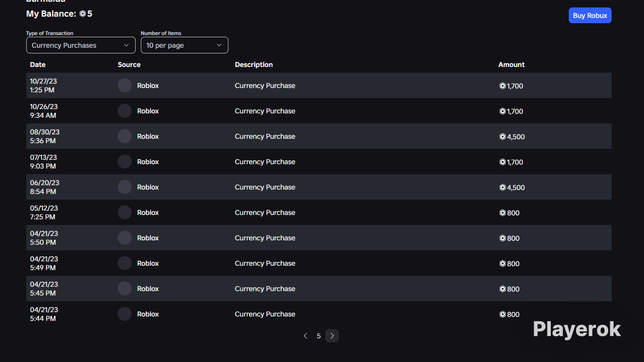
Task: Click the Amount column header
Action: (511, 64)
